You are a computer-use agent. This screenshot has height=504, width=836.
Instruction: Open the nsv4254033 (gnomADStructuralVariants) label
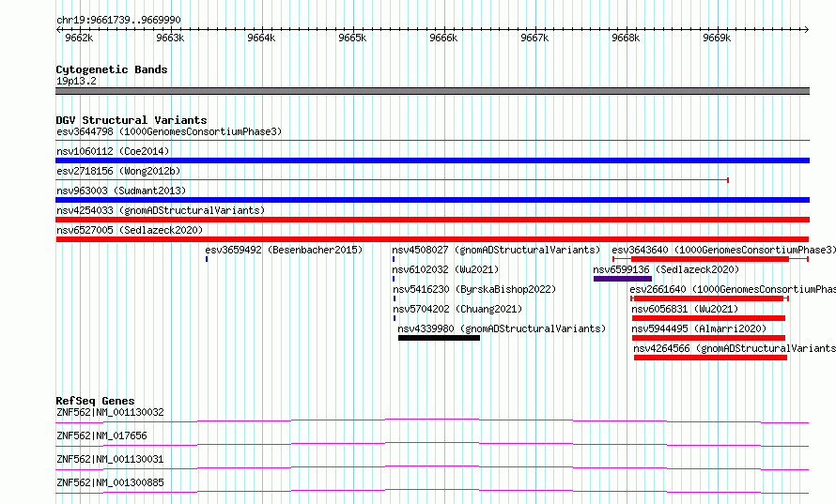pyautogui.click(x=161, y=210)
